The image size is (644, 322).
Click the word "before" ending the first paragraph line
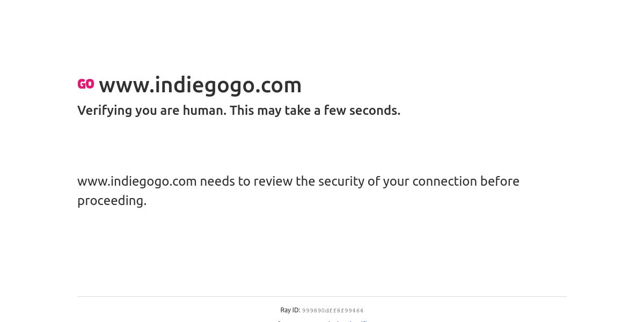(x=500, y=181)
